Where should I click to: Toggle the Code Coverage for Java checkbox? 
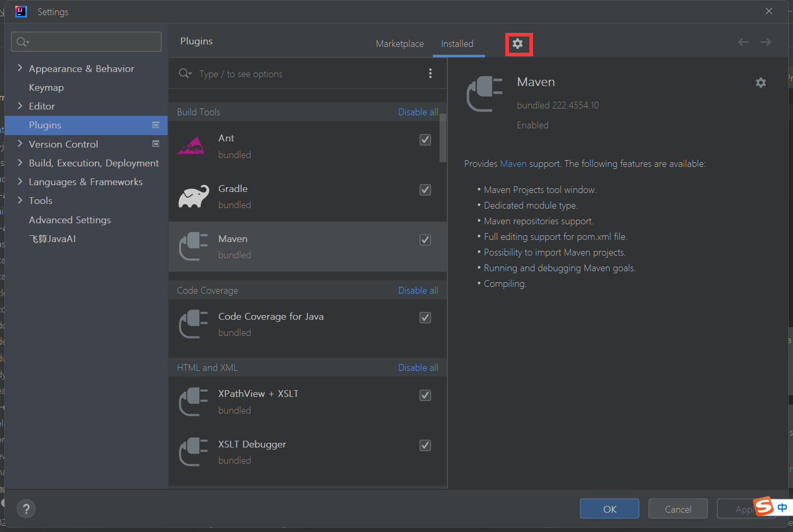[425, 318]
